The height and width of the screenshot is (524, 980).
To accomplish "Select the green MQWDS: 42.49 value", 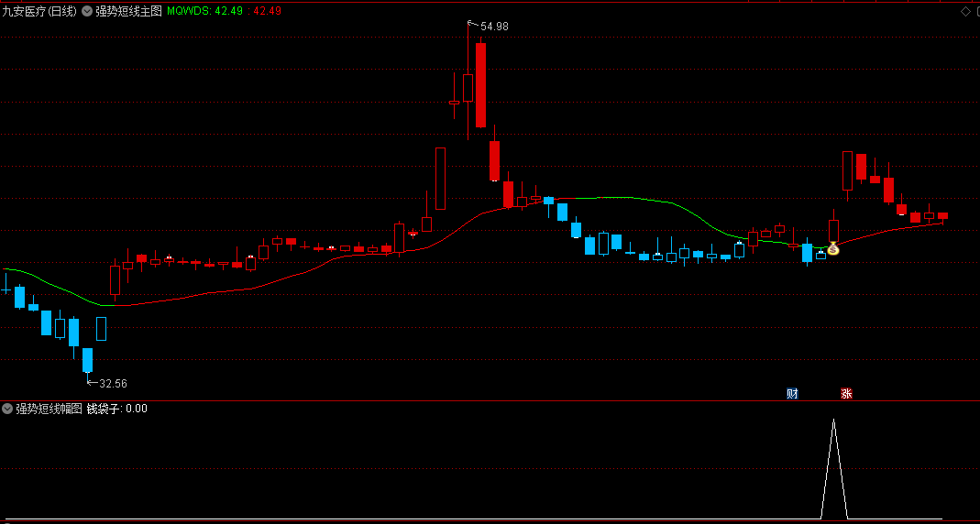I will [x=205, y=11].
